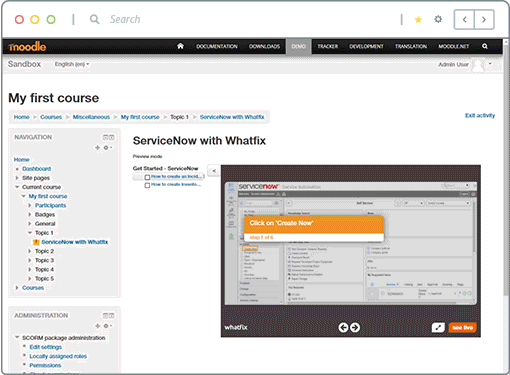510x375 pixels.
Task: Collapse My first course tree node
Action: 23,196
